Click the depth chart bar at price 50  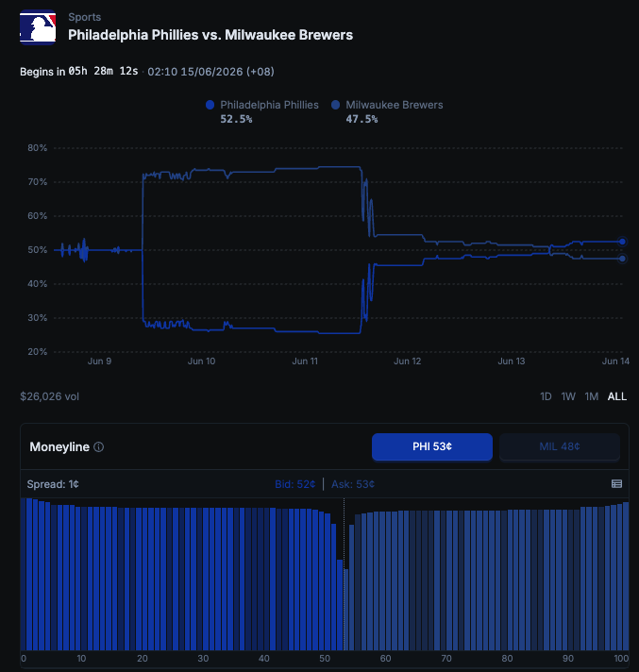[328, 582]
